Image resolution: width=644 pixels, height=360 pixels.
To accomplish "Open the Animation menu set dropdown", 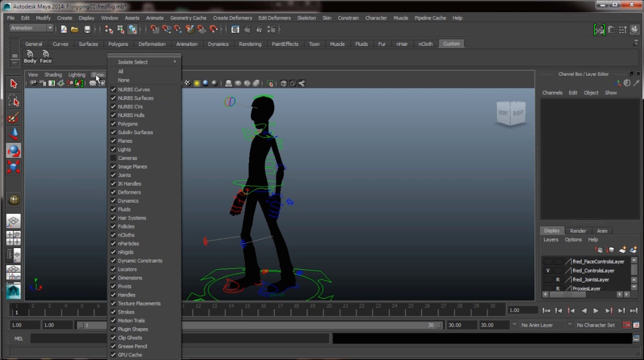I will pos(30,28).
